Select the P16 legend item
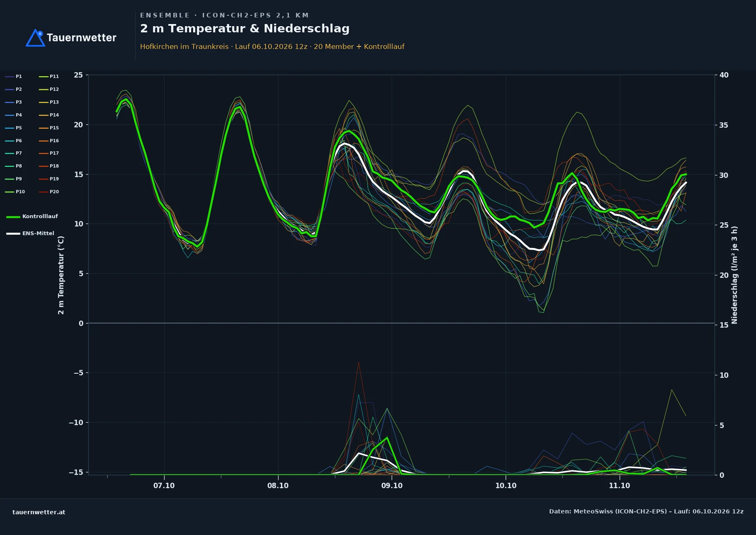 click(49, 141)
